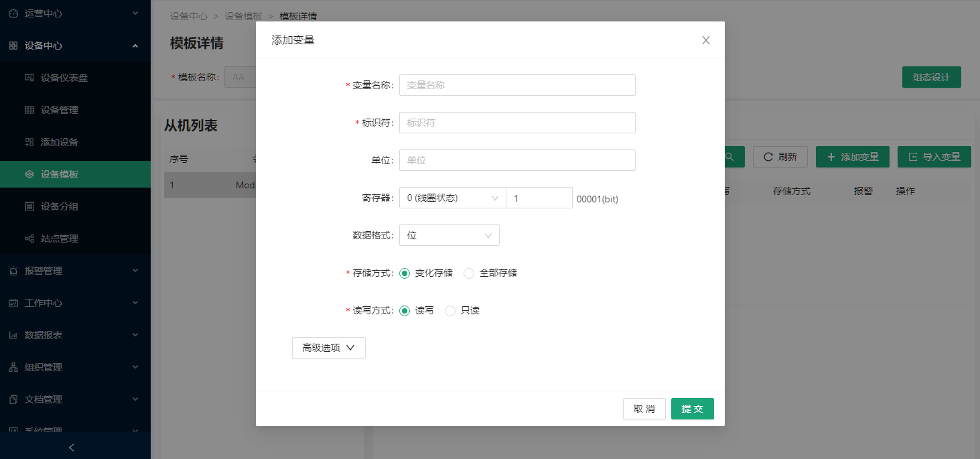Click the device dashboard icon (设备仪表盘)
The height and width of the screenshot is (459, 980).
point(29,78)
